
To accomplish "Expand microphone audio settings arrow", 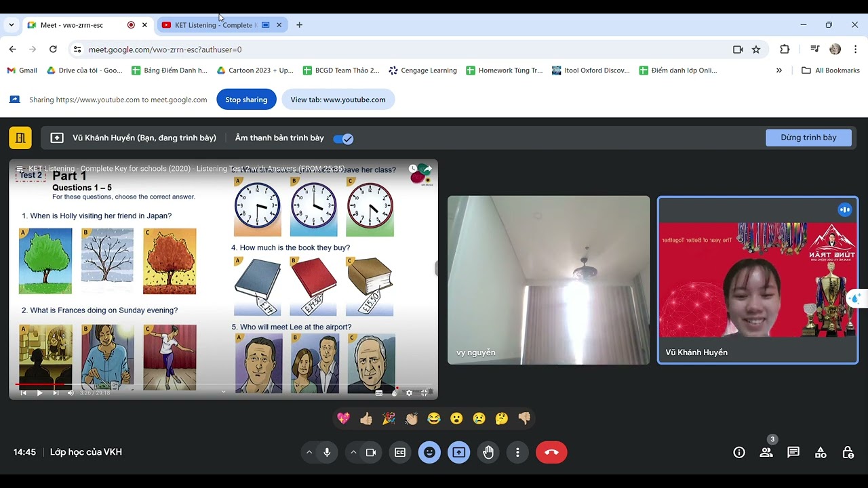I will (309, 452).
